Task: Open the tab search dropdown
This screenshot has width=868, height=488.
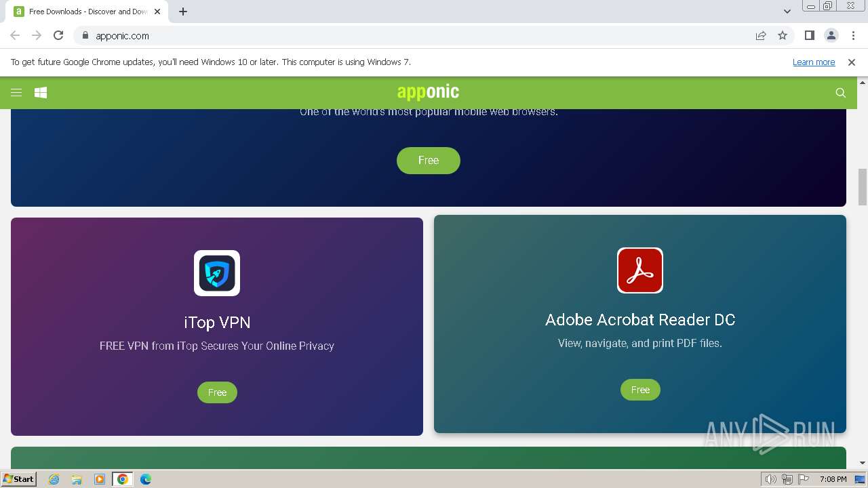Action: [787, 12]
